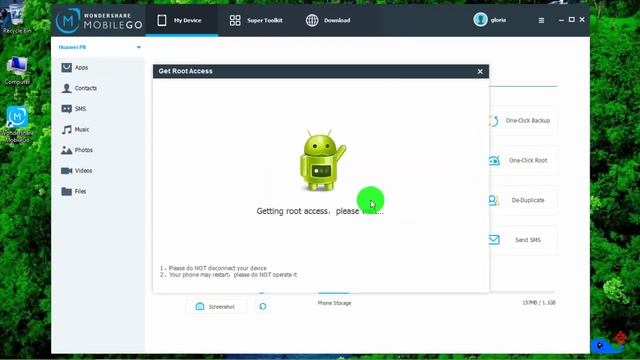The height and width of the screenshot is (360, 640).
Task: Open the Apps section in the sidebar
Action: (75, 67)
